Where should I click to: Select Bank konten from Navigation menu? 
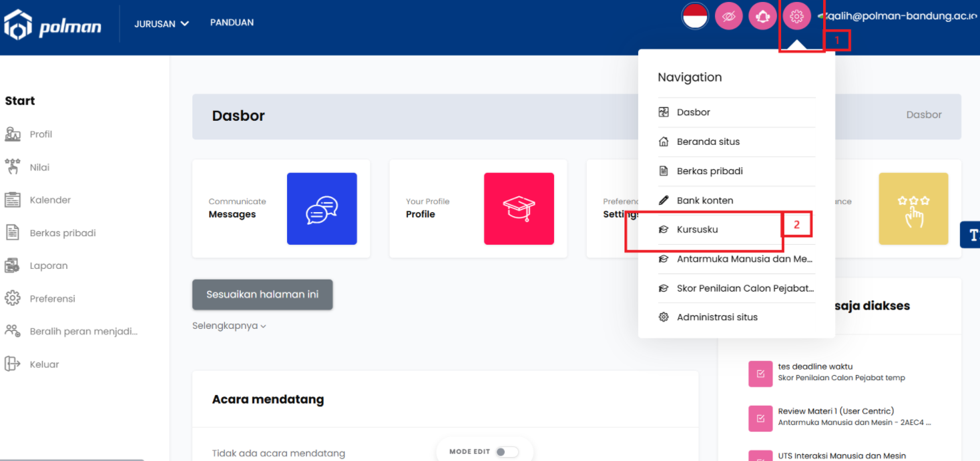(x=704, y=200)
